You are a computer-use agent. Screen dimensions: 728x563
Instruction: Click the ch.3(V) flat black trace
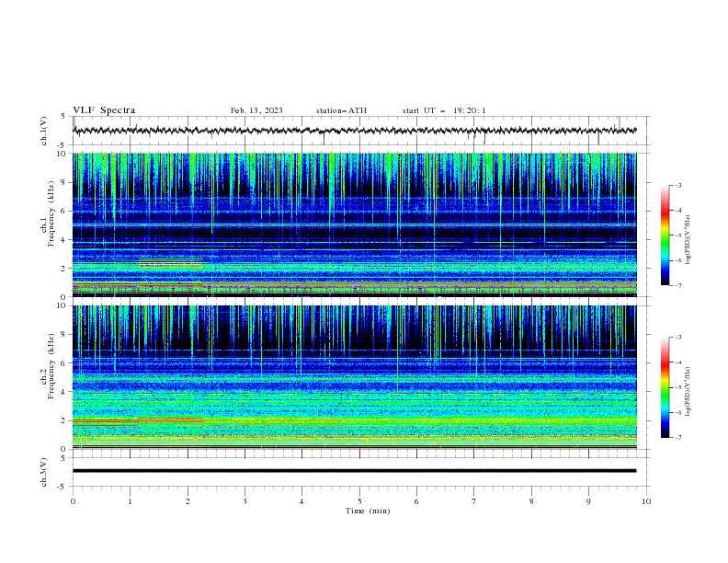point(355,471)
